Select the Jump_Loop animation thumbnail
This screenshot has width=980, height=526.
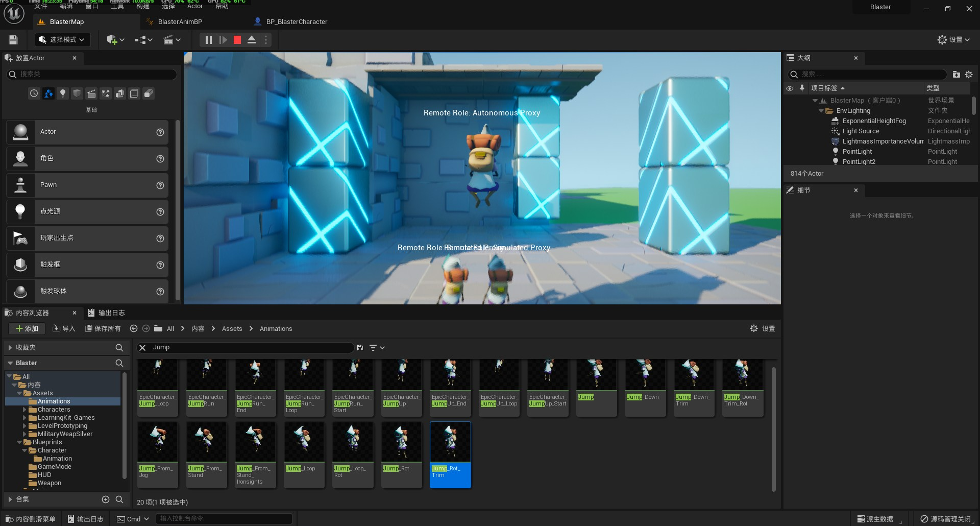[x=304, y=455]
